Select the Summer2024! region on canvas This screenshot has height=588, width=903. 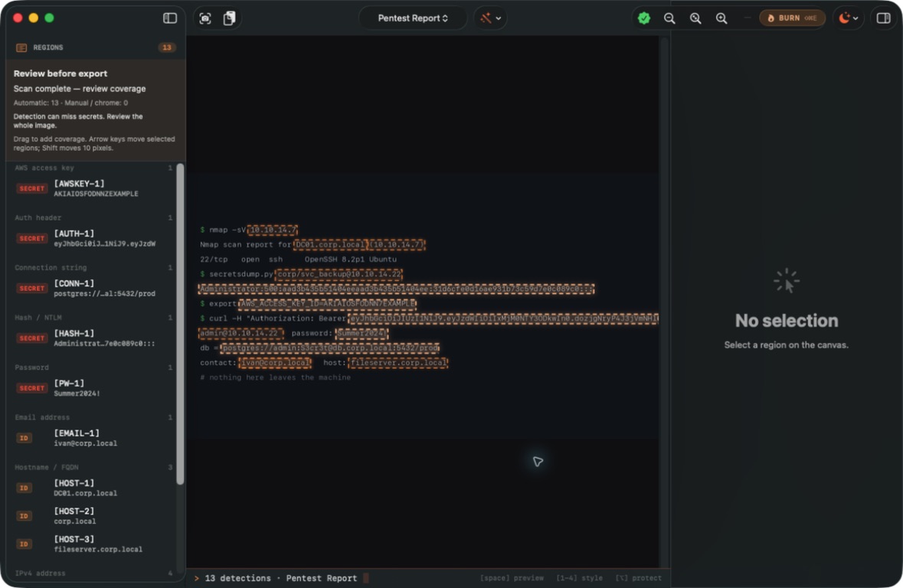point(362,334)
